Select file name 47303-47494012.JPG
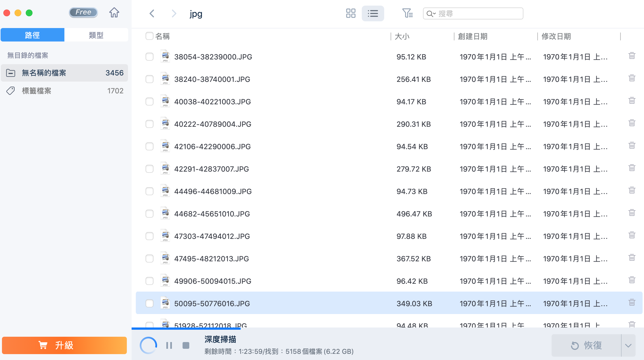This screenshot has width=644, height=360. [x=212, y=236]
